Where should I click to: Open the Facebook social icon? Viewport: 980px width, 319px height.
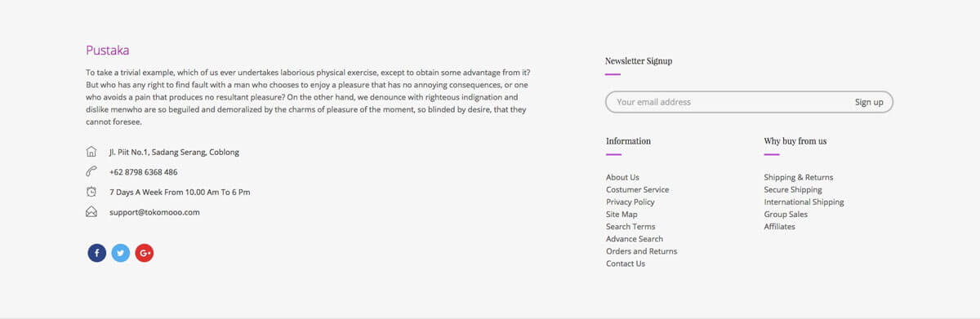[x=97, y=253]
